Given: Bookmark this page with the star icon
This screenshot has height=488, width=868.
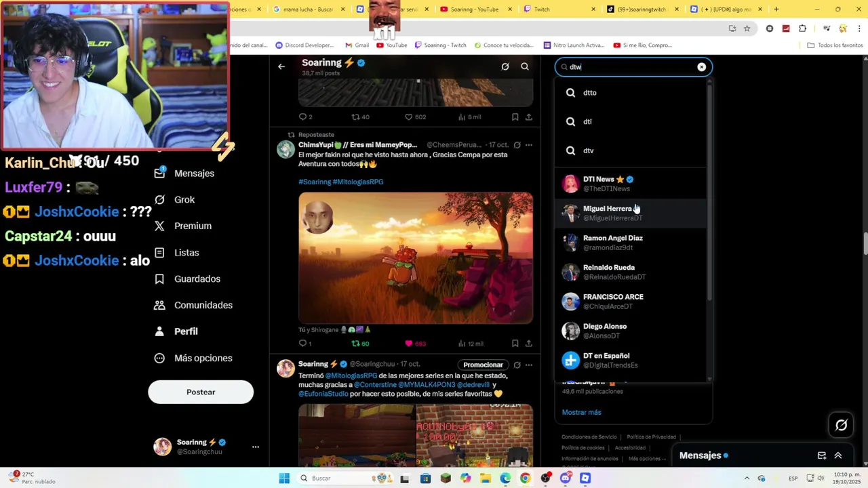Looking at the screenshot, I should click(747, 28).
